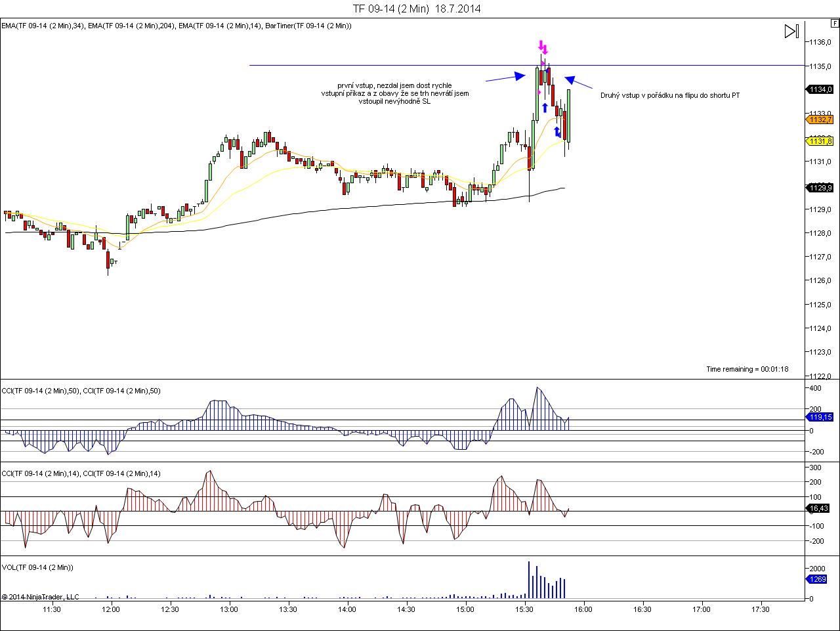Click the Time remaining = 00:01:18 text
Viewport: 840px width, 631px height.
[747, 369]
